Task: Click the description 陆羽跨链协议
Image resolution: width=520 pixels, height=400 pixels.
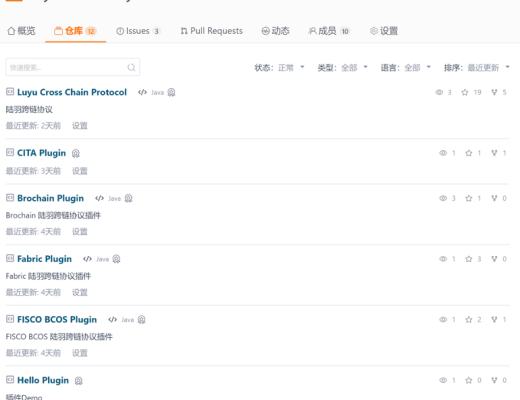Action: (x=29, y=110)
